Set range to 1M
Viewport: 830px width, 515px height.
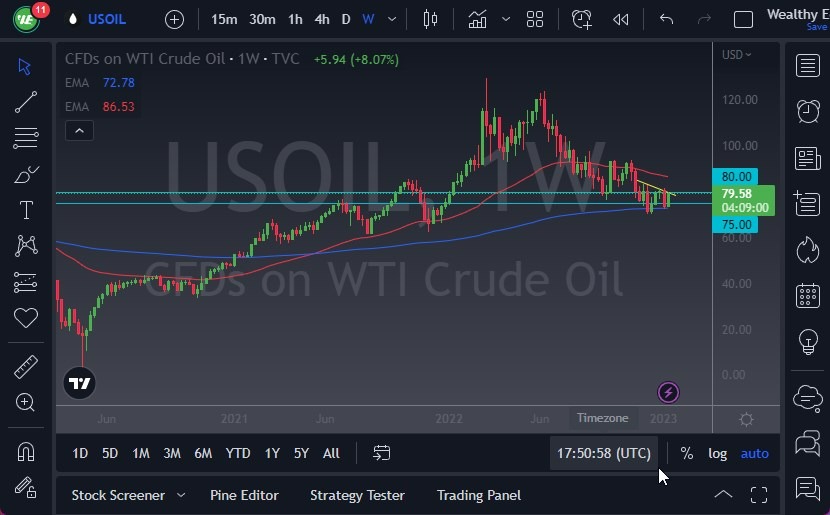(x=141, y=453)
